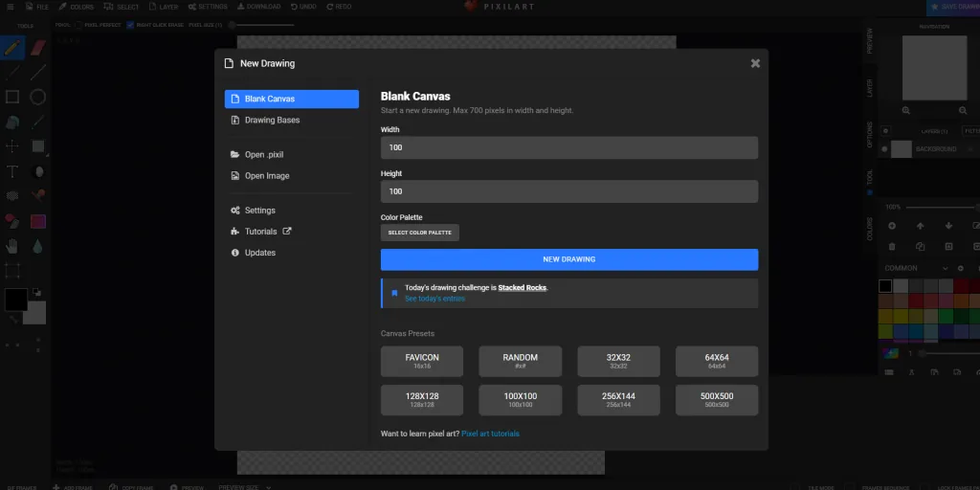Click the Select Color Palette button
This screenshot has width=980, height=490.
tap(420, 233)
